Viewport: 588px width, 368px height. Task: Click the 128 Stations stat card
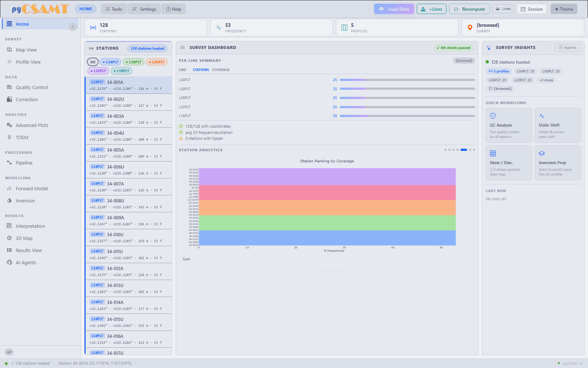point(146,28)
